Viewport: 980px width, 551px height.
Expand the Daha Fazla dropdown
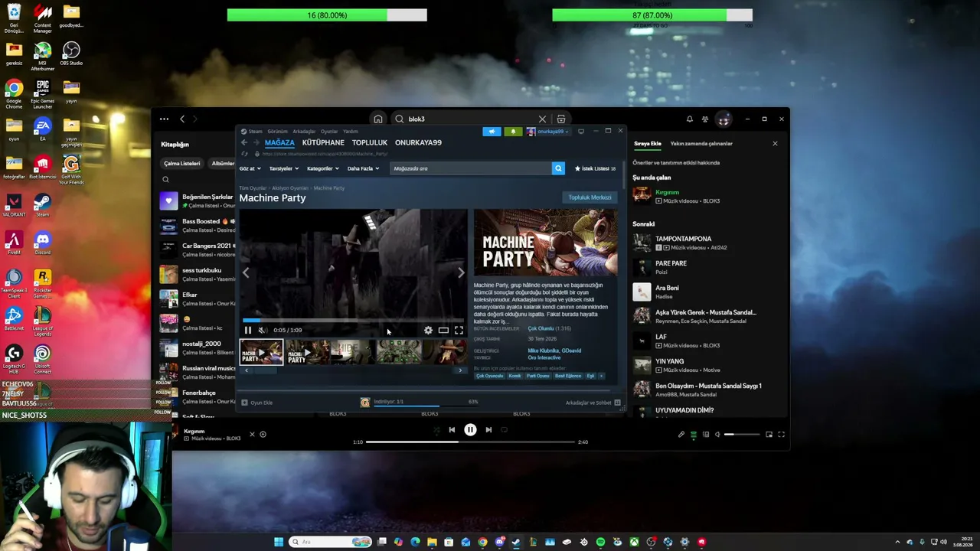(364, 168)
